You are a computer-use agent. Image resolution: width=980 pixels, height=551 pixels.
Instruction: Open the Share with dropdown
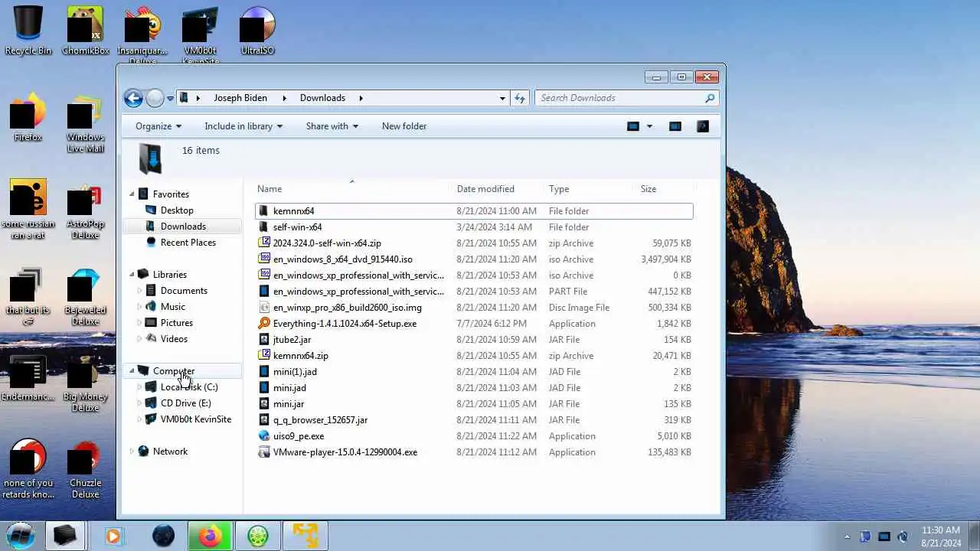(x=332, y=126)
